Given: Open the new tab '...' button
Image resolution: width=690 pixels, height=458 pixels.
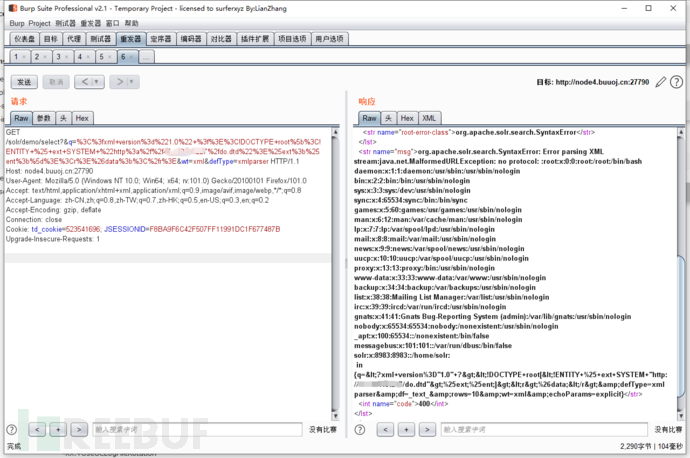Looking at the screenshot, I should (145, 57).
